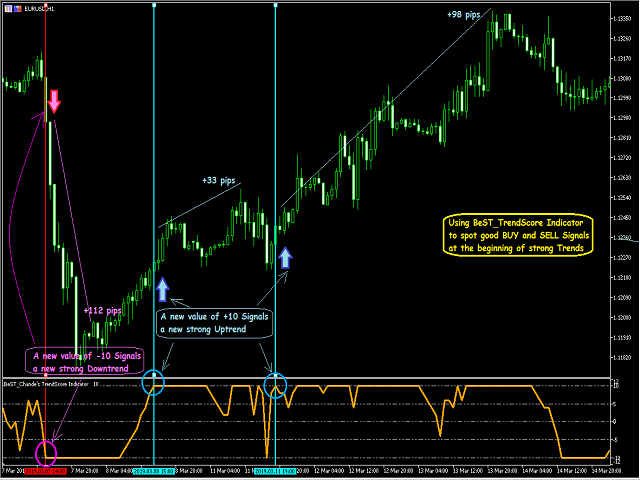Click the 13 Mar 04:00 time label
The image size is (640, 480).
[x=433, y=471]
